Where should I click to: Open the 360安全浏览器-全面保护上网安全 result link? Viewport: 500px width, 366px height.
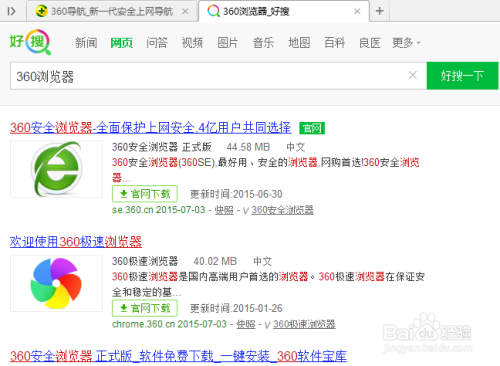(x=150, y=128)
